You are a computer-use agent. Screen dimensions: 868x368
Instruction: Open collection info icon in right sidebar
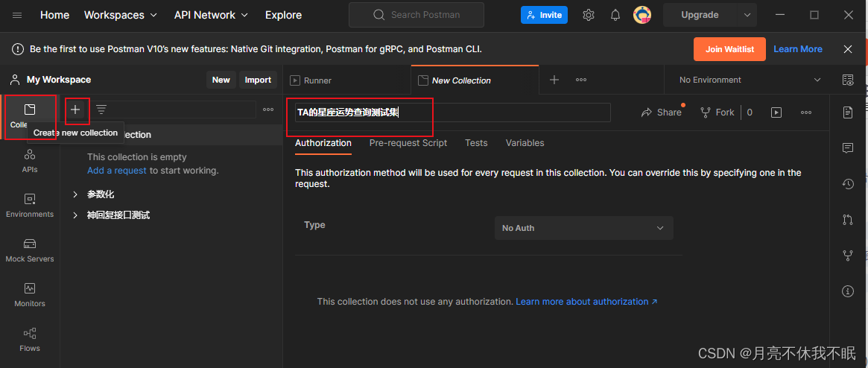pos(848,291)
